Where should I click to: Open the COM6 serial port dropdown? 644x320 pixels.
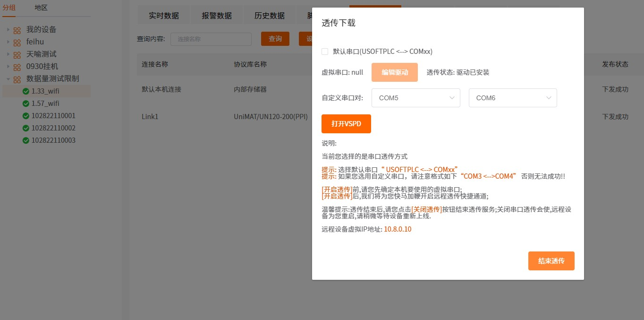tap(513, 98)
